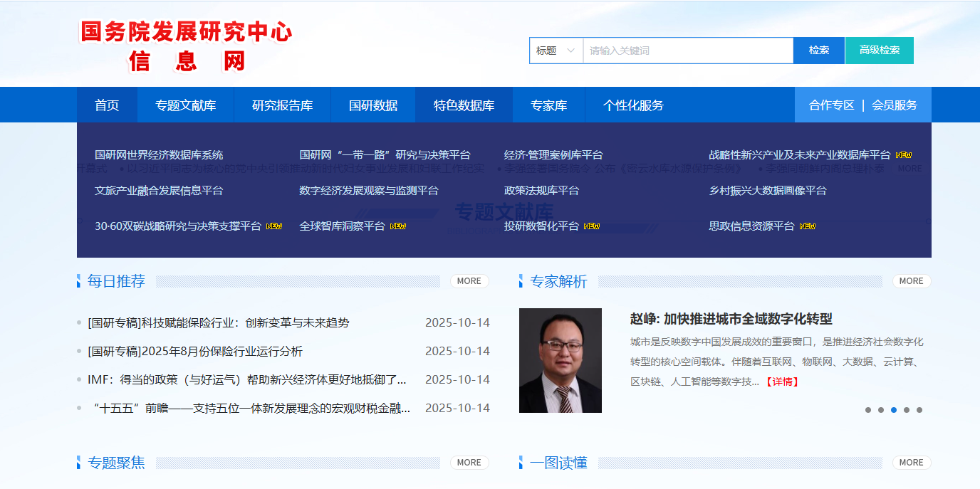Click the expert portrait photo of 赵峥

[560, 360]
